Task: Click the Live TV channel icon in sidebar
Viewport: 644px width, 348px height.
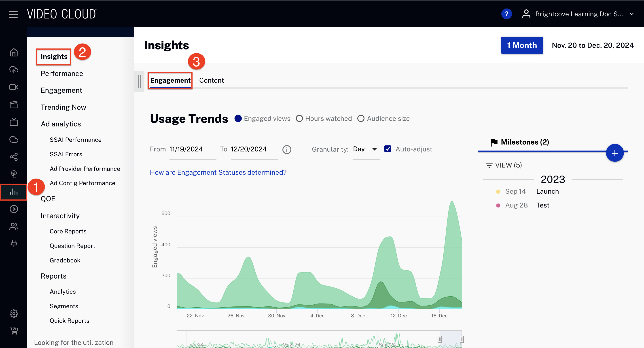Action: coord(14,121)
